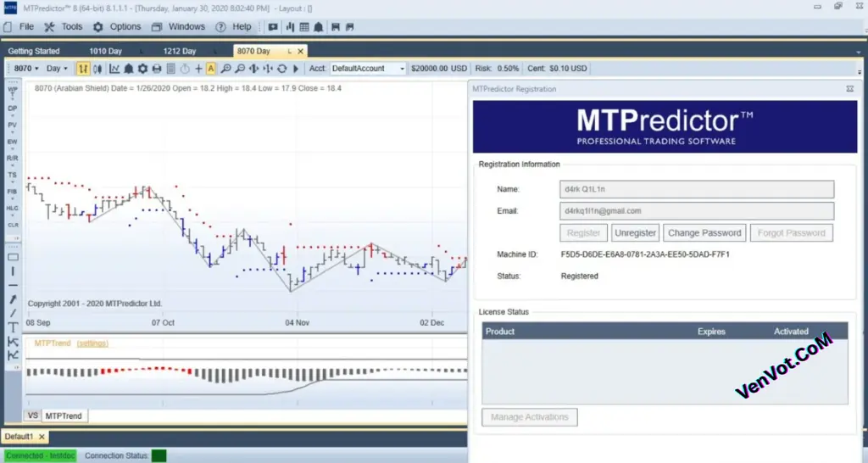Select the horizontal line drawing tool

click(13, 285)
